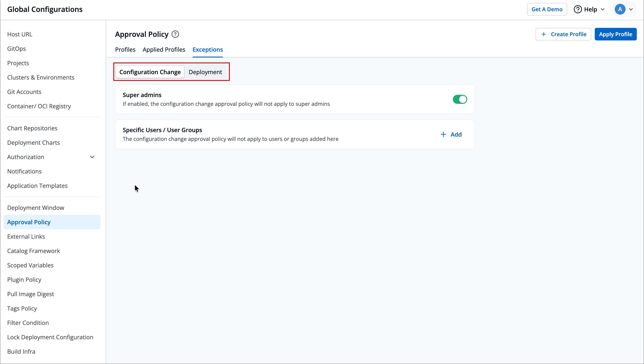Open Clusters & Environments settings

tap(41, 78)
